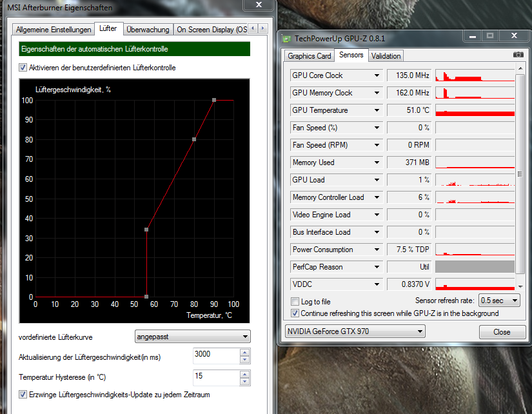Viewport: 532px width, 414px height.
Task: Open On Screen Display tab
Action: pos(212,30)
